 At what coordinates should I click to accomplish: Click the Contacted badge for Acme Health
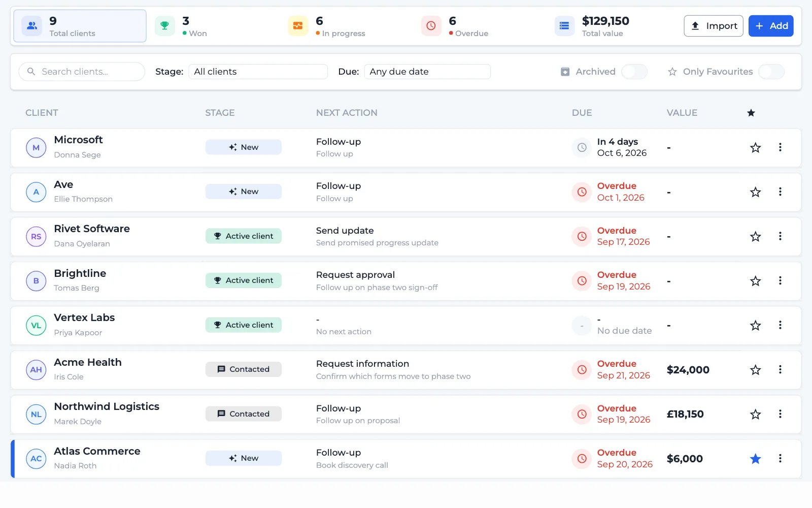click(x=244, y=369)
